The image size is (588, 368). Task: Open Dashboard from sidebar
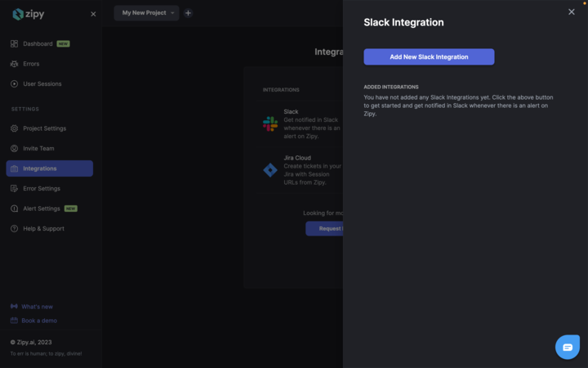(38, 44)
